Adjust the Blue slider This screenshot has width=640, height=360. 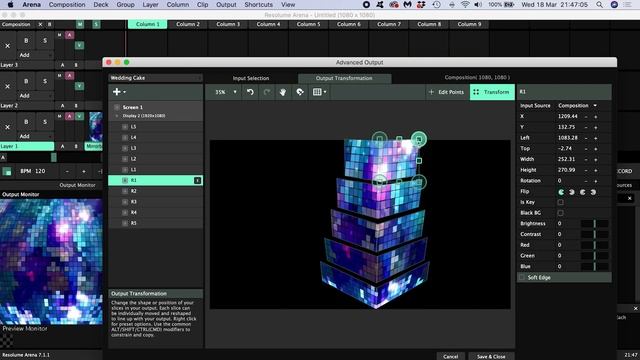coord(595,267)
